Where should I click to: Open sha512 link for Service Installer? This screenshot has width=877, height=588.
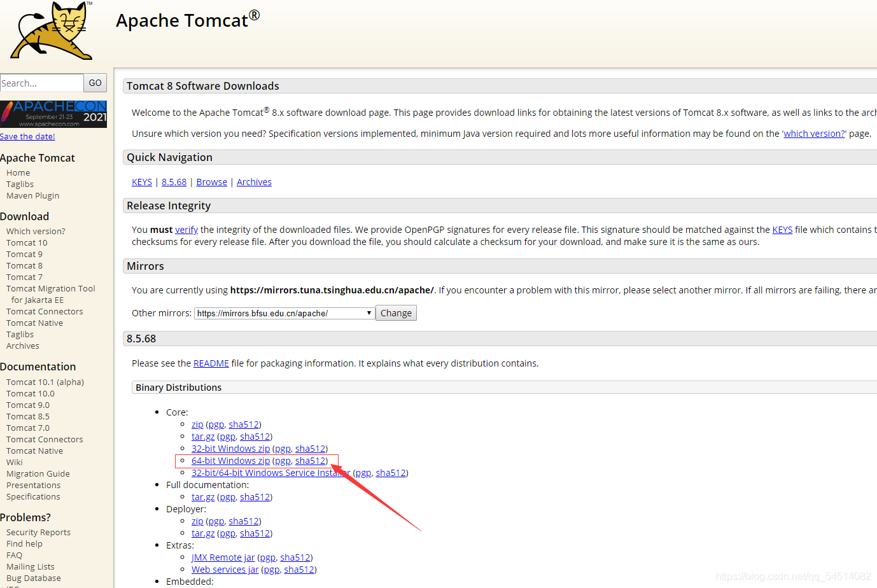click(391, 473)
